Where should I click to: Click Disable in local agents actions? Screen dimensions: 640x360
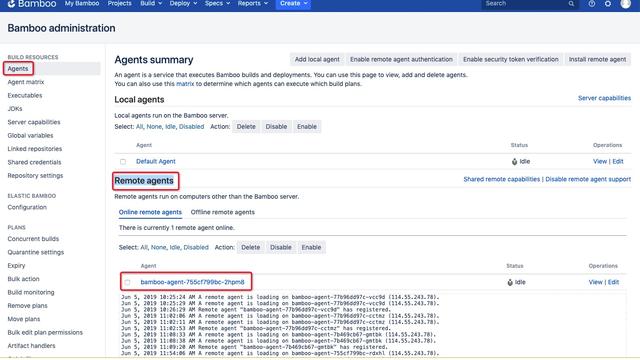click(276, 127)
